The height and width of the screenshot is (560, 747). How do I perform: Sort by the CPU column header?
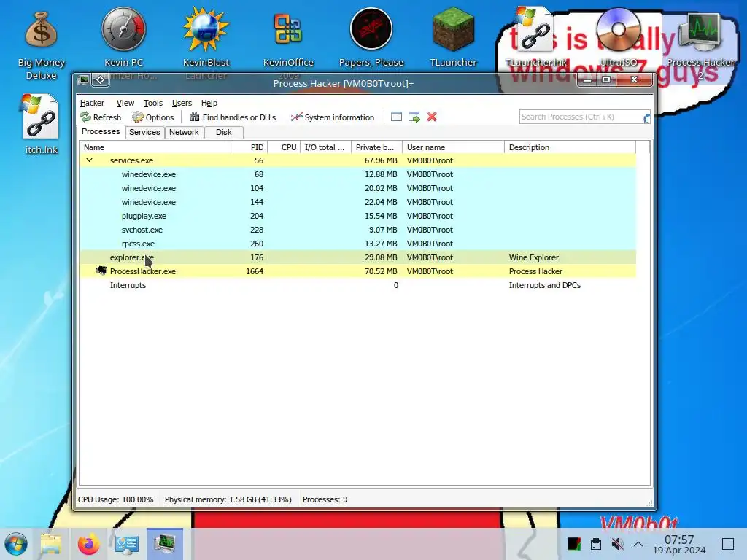click(x=285, y=147)
